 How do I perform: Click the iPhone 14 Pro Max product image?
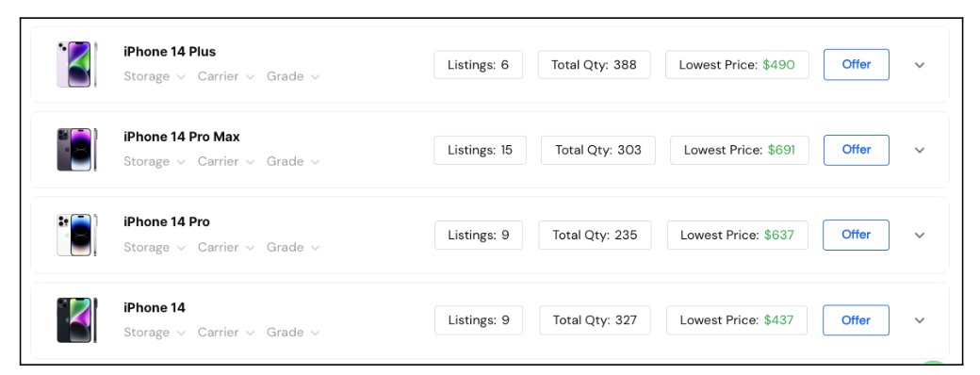point(77,150)
